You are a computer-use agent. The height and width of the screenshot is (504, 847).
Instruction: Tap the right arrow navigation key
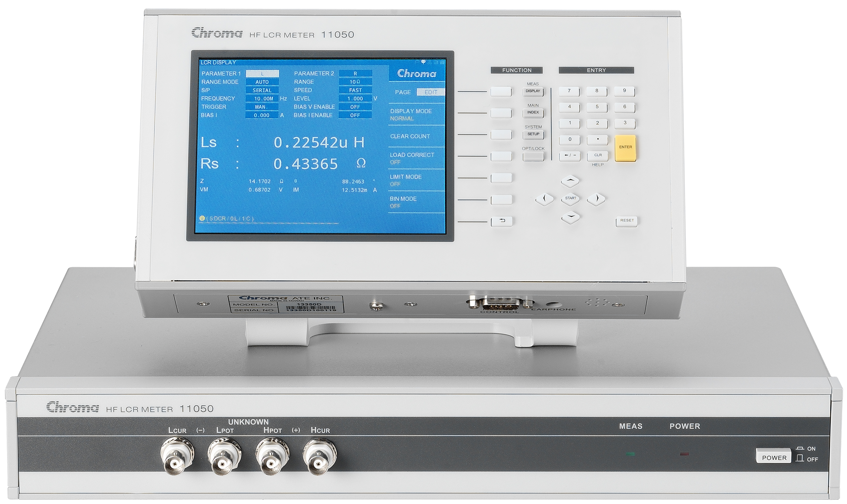point(596,199)
